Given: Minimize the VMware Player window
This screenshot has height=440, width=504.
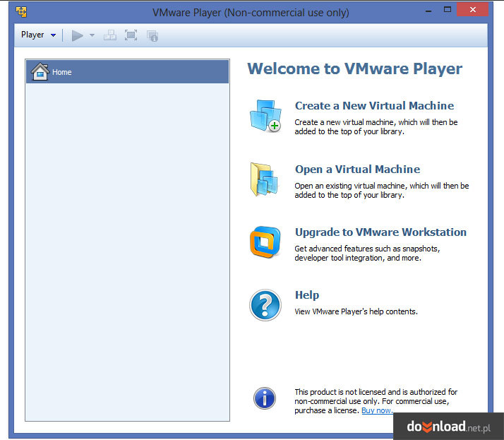Looking at the screenshot, I should (428, 11).
